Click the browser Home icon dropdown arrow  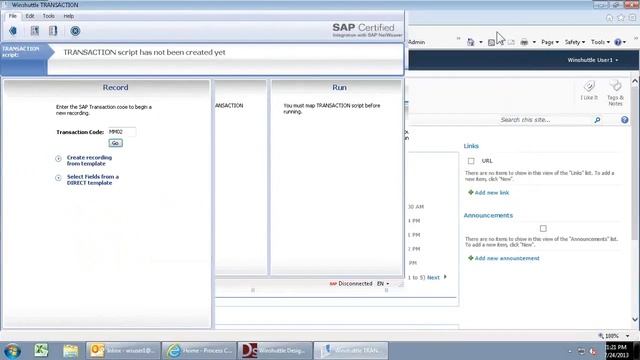coord(481,42)
